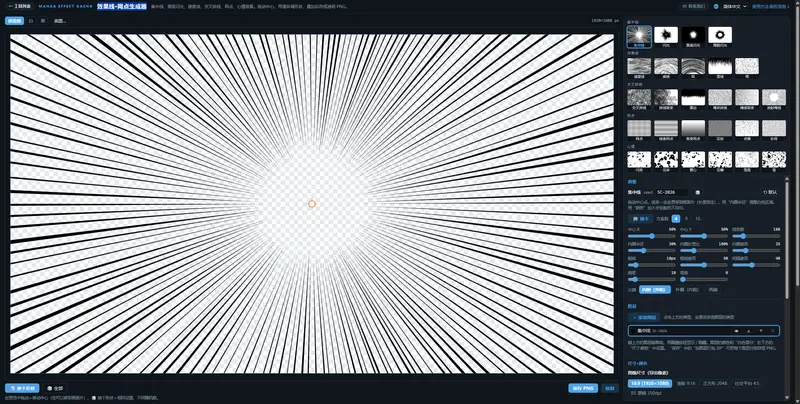Choose the radial hatching preset with white circle
The width and height of the screenshot is (800, 404).
click(x=774, y=98)
